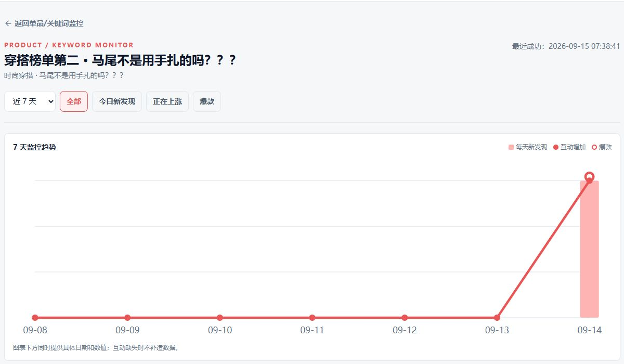This screenshot has height=364, width=624.
Task: Click the 09-09 data point on the line
Action: tap(127, 318)
